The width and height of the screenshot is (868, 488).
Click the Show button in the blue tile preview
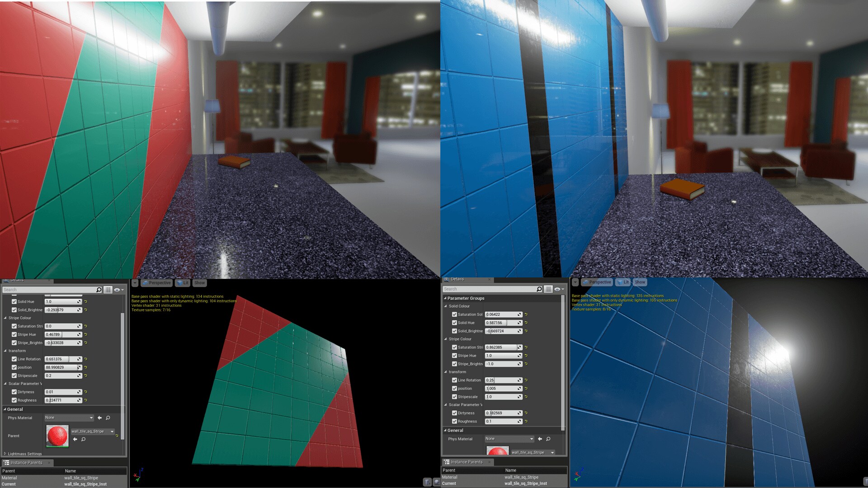(x=640, y=282)
